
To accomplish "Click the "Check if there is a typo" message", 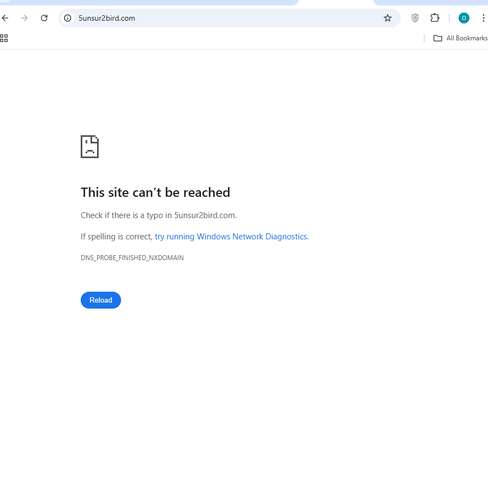I will 159,215.
